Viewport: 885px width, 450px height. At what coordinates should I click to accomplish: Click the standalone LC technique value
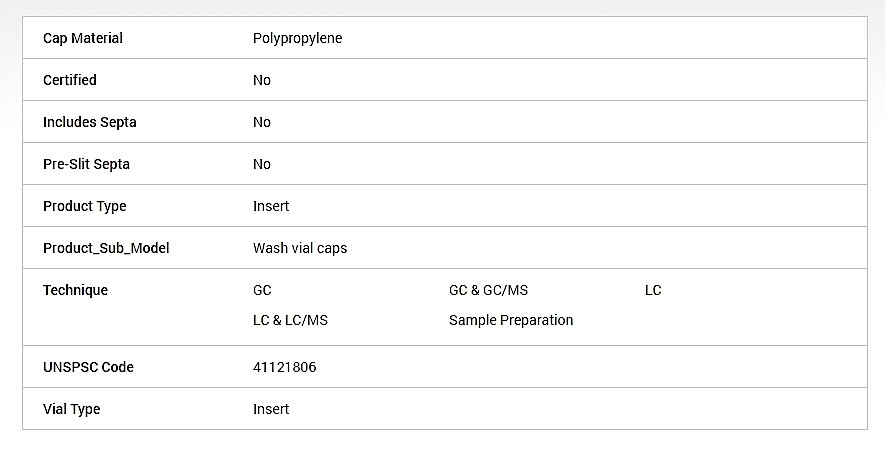point(653,290)
